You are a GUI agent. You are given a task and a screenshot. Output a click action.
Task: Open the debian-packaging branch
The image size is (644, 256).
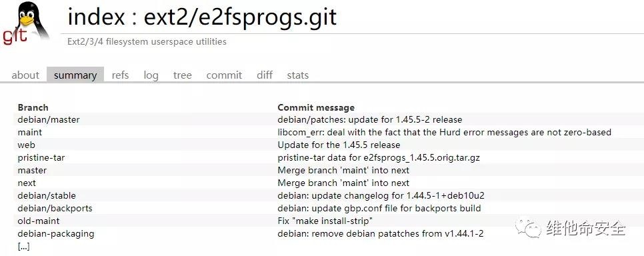pyautogui.click(x=56, y=233)
